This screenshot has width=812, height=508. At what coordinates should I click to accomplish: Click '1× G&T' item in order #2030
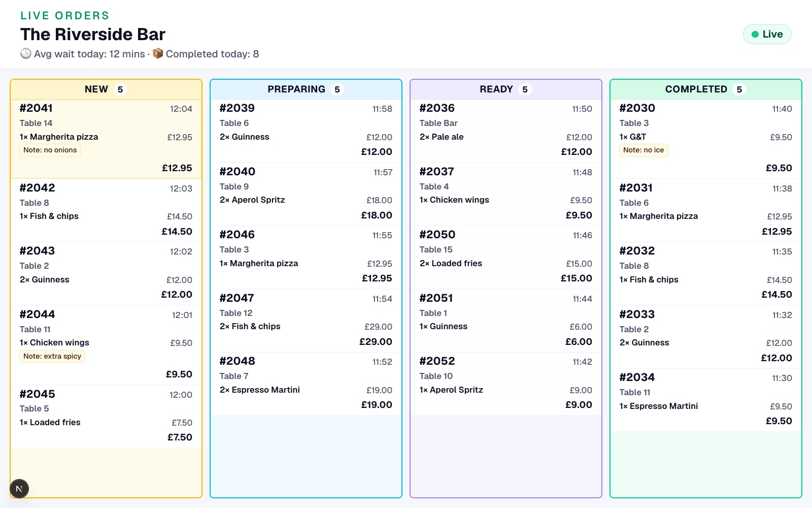click(x=633, y=137)
